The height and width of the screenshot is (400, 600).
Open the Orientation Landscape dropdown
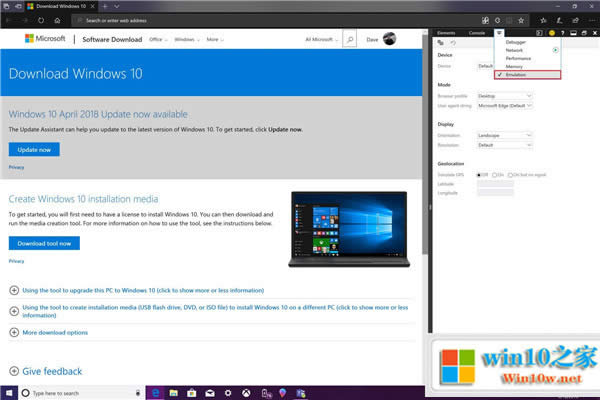pyautogui.click(x=505, y=135)
